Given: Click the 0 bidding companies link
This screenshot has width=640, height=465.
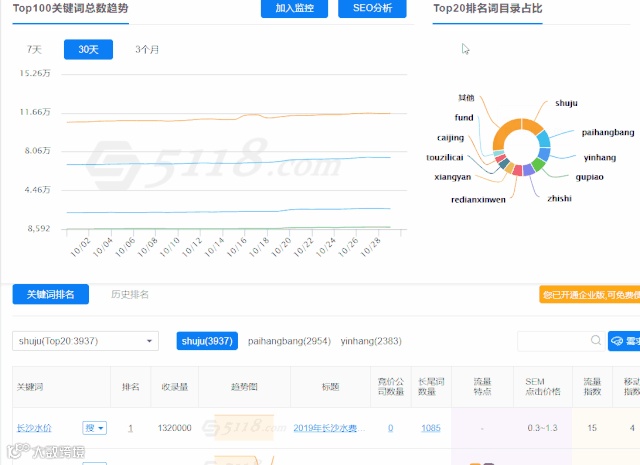Looking at the screenshot, I should [x=391, y=428].
